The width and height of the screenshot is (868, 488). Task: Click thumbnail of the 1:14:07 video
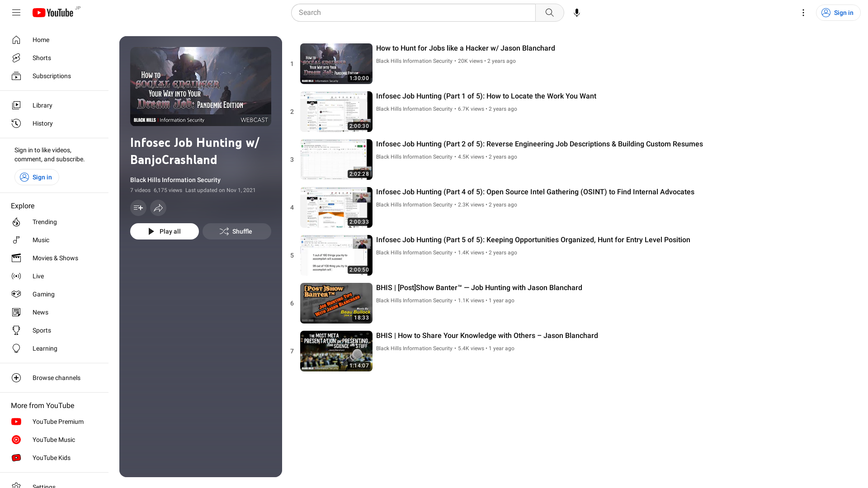(x=336, y=351)
